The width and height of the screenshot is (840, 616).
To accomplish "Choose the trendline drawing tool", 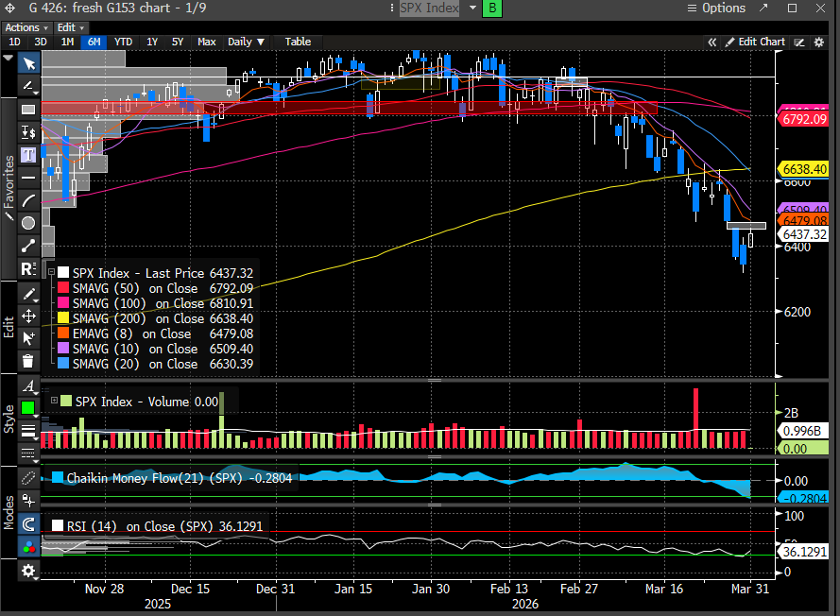I will [x=28, y=245].
